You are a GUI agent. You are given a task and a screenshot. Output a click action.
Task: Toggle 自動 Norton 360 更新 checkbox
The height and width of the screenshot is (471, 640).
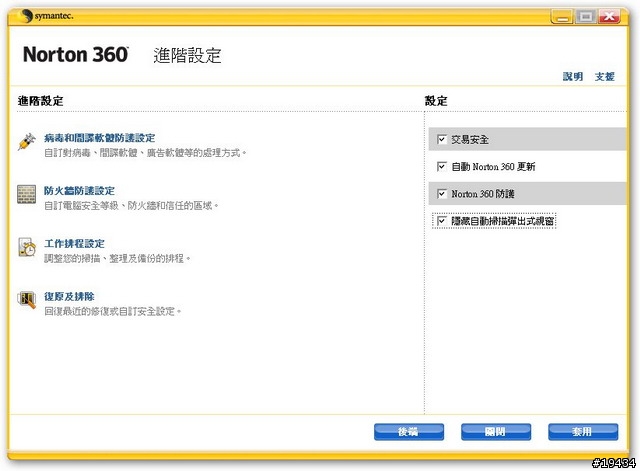442,167
